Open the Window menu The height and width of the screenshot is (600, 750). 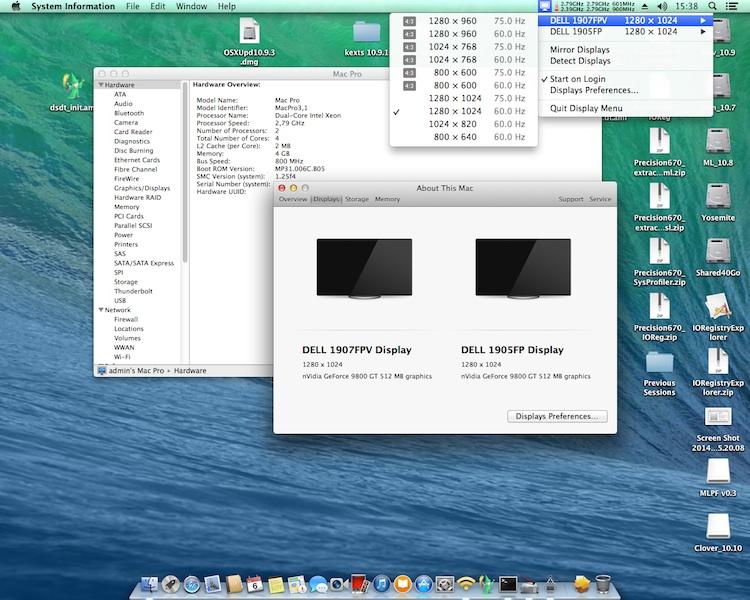(x=191, y=6)
